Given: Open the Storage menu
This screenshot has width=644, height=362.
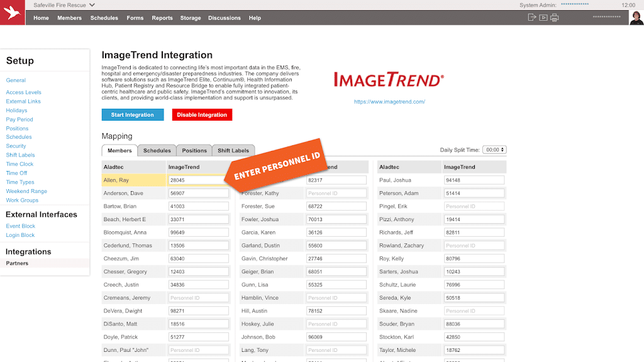Looking at the screenshot, I should 191,18.
